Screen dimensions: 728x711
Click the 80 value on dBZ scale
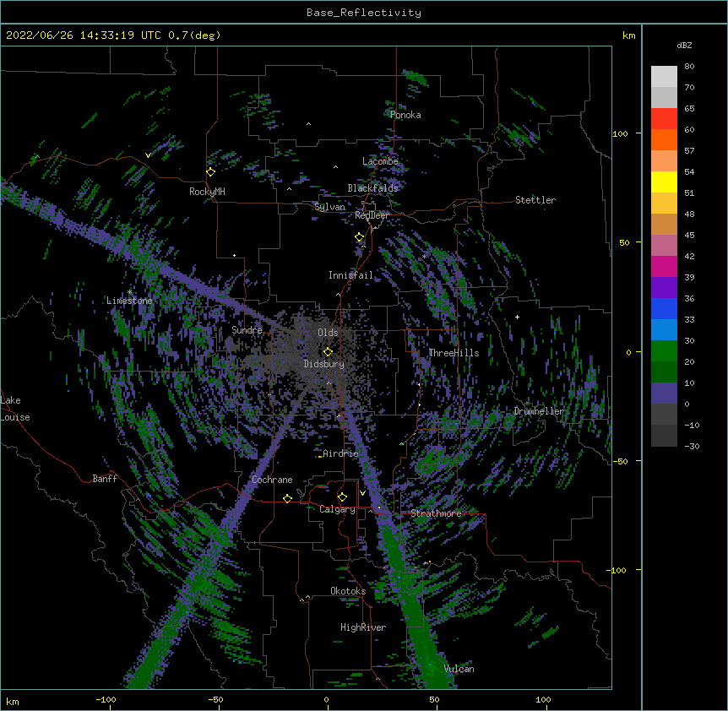coord(689,67)
